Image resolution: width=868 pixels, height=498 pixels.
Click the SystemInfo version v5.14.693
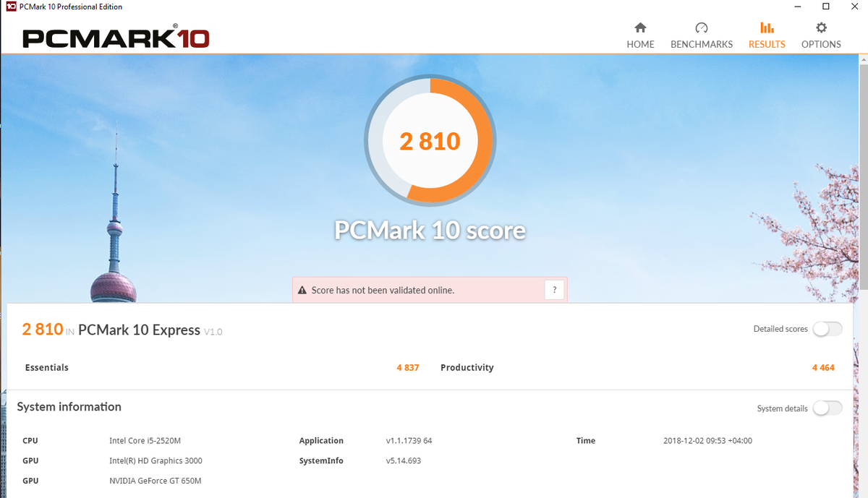[x=404, y=461]
